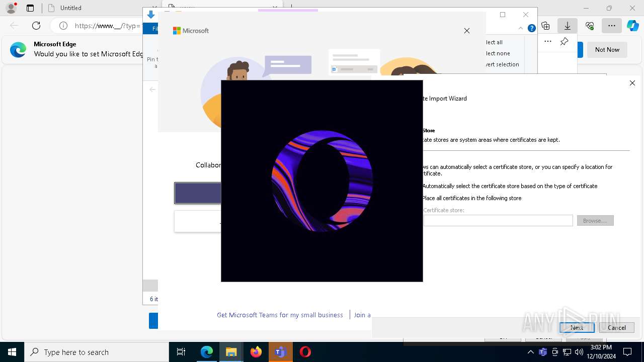View site information icon in address bar
This screenshot has width=644, height=362.
pos(63,26)
